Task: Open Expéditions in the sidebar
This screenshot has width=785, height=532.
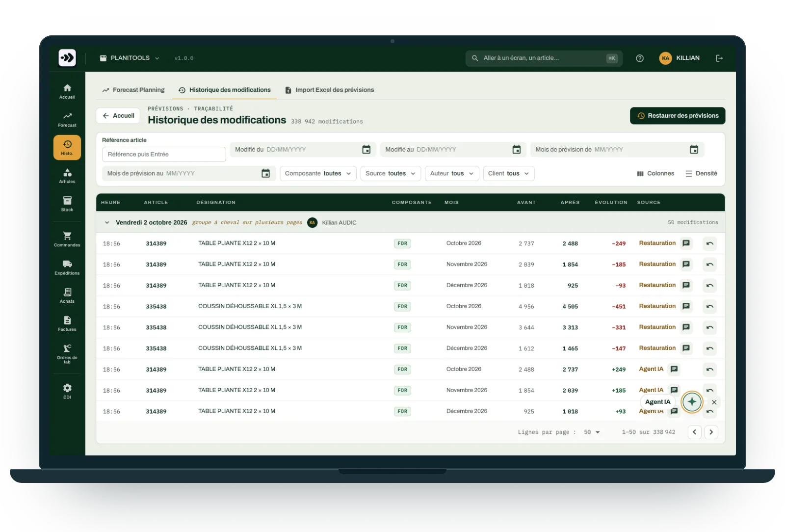Action: coord(67,267)
